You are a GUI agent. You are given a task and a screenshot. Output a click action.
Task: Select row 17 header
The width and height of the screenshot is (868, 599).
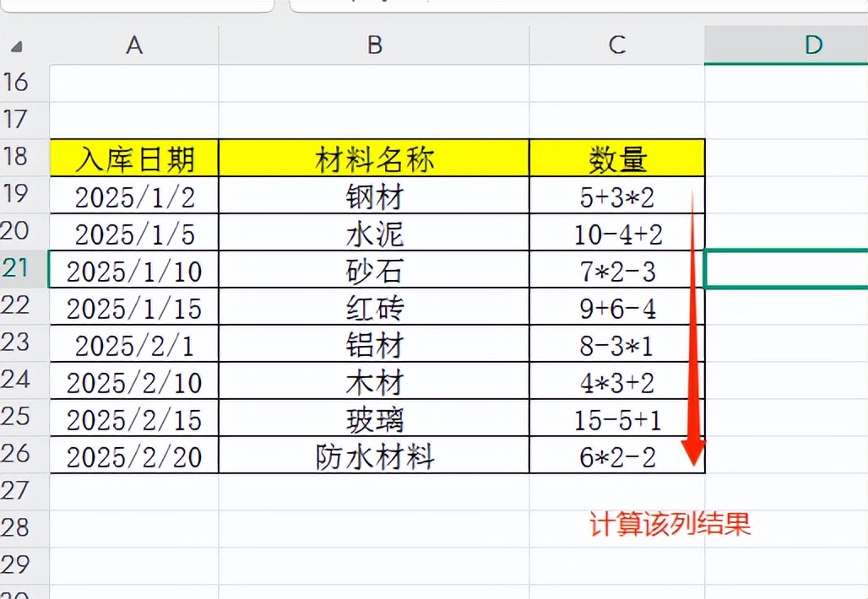tap(24, 120)
